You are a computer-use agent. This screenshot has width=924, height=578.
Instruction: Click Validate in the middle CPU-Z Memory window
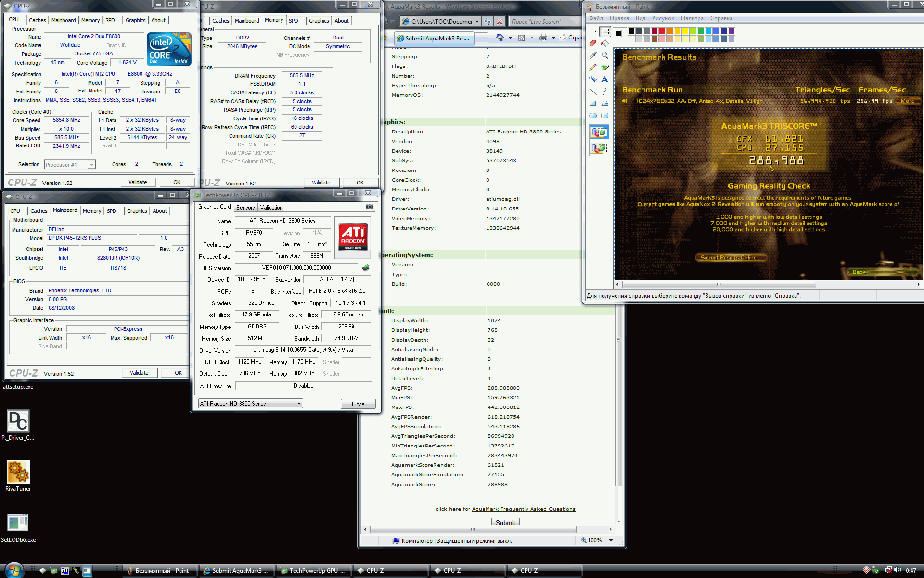point(321,183)
